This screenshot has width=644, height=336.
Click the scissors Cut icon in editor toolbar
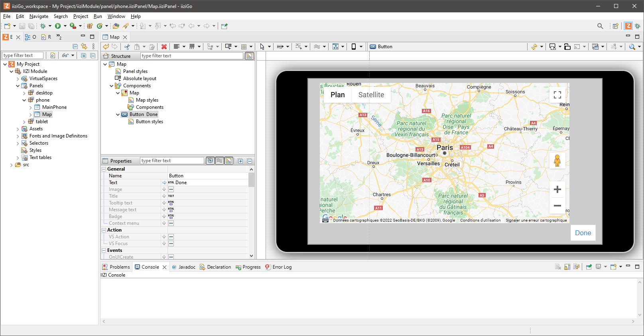pyautogui.click(x=127, y=47)
